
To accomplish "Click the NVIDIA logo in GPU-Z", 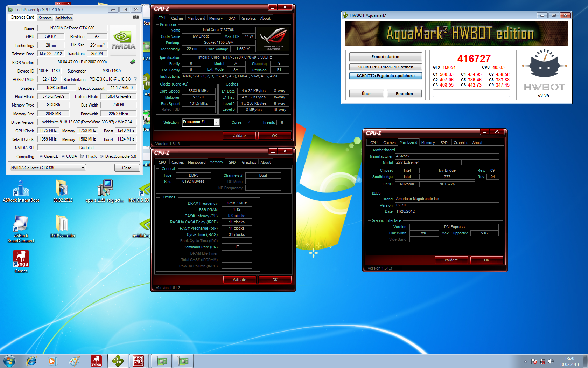I will [123, 40].
